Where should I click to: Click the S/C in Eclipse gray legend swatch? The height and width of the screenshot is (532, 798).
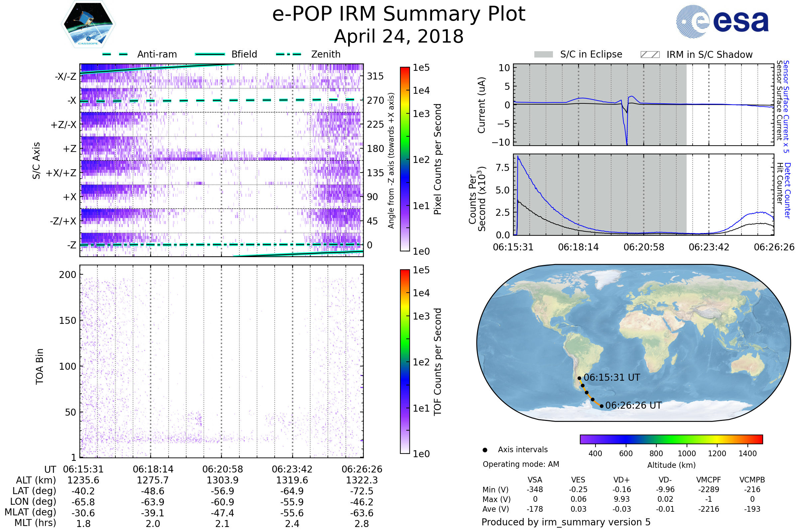543,55
